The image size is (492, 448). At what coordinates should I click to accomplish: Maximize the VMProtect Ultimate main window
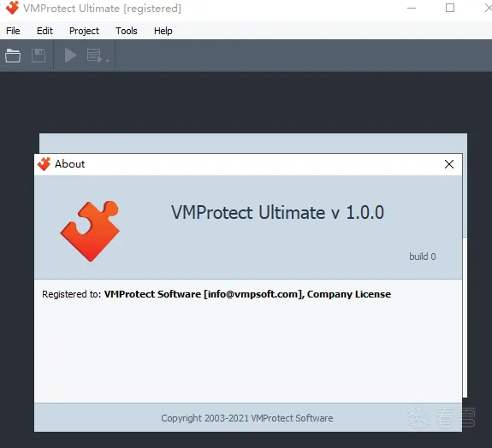[450, 8]
